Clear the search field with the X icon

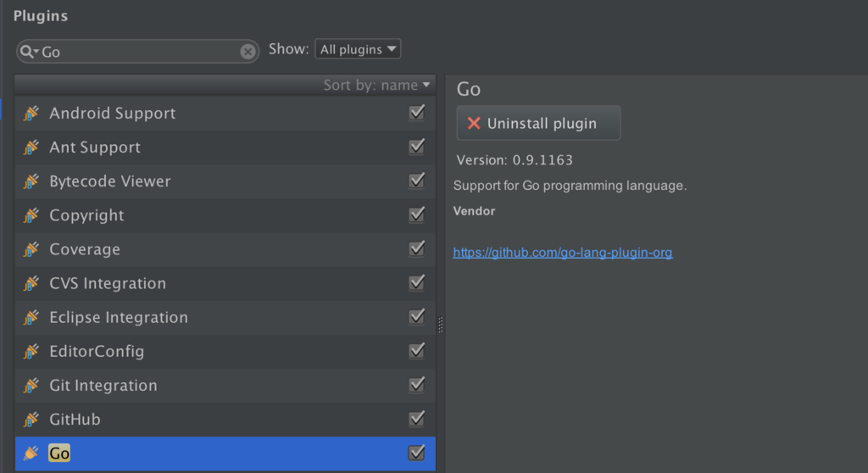click(248, 52)
